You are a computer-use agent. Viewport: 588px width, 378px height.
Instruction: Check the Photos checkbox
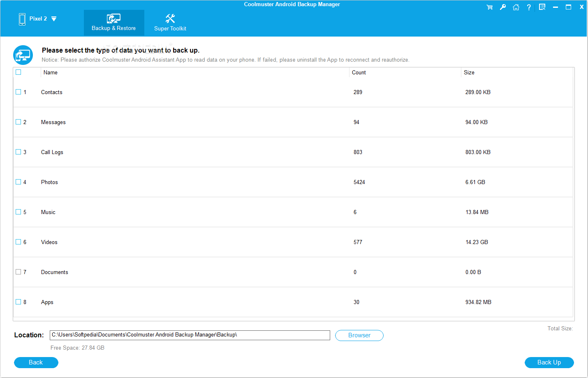coord(18,182)
